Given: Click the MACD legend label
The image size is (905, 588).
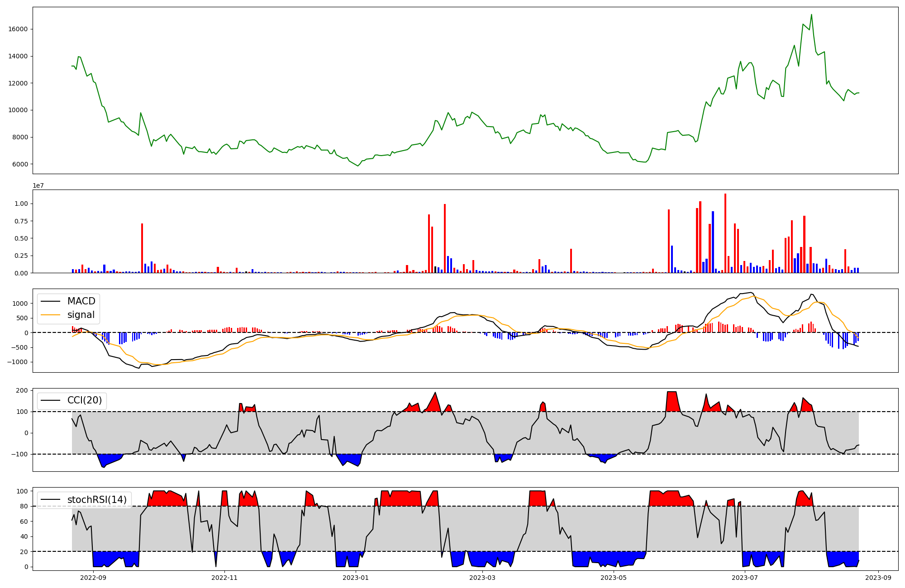Looking at the screenshot, I should pyautogui.click(x=81, y=301).
